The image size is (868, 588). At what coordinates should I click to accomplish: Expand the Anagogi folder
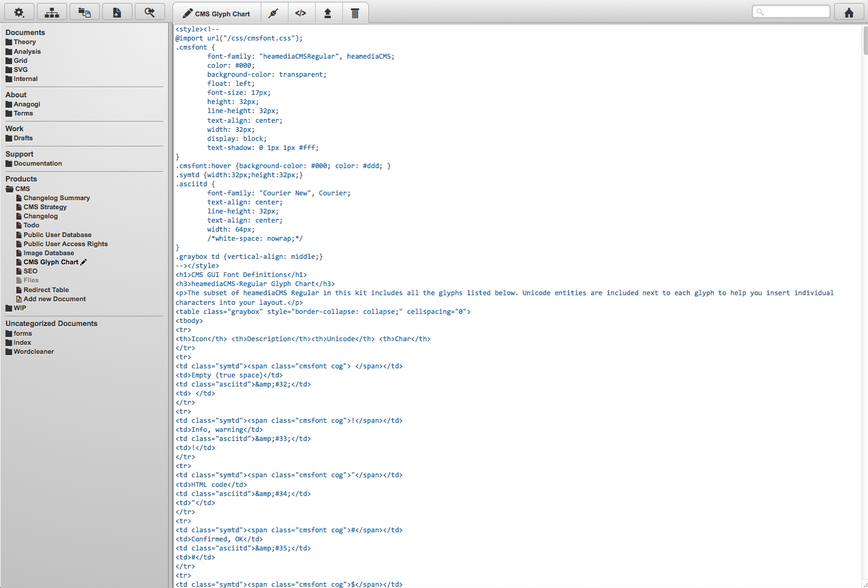22,104
